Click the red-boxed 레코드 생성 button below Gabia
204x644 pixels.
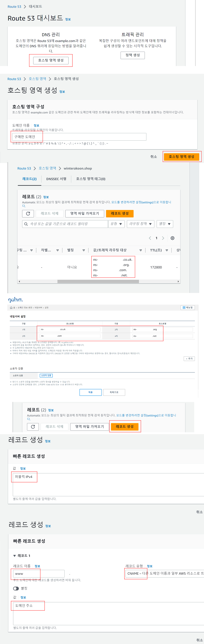pos(125,426)
